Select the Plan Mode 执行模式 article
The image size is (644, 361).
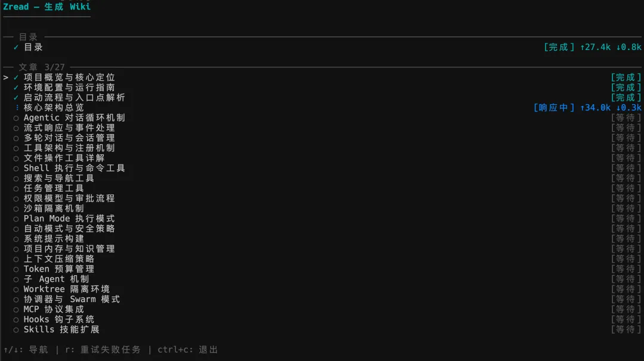(x=69, y=219)
